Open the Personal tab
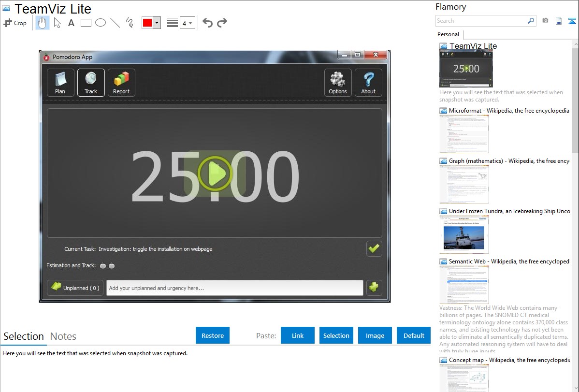This screenshot has height=392, width=579. pyautogui.click(x=449, y=34)
